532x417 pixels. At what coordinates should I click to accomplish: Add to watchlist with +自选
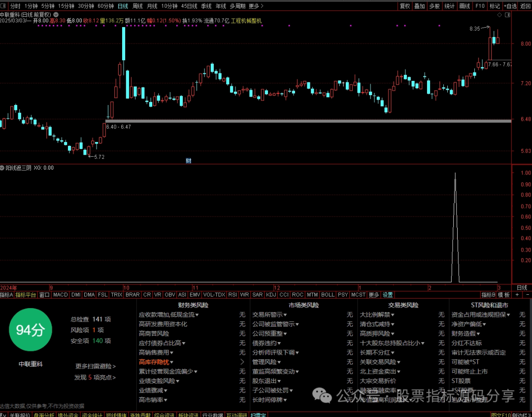point(510,6)
